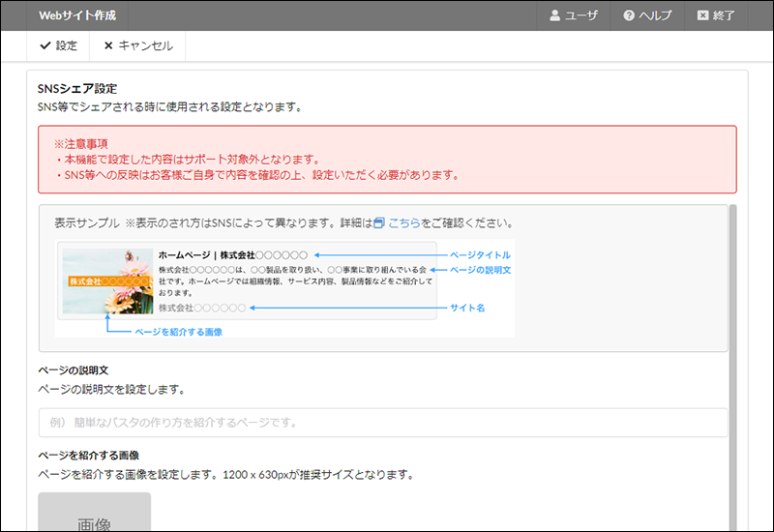Open the ユーザ menu
The image size is (774, 532).
coord(574,15)
